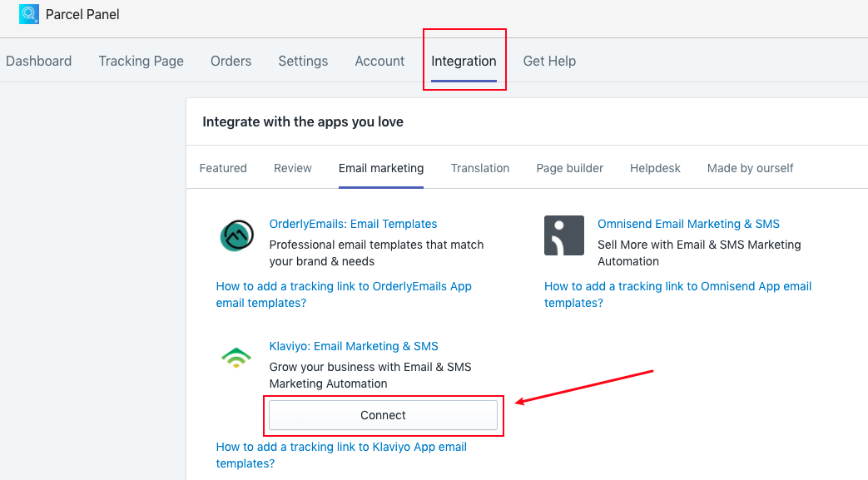
Task: Open the Get Help tab
Action: pyautogui.click(x=550, y=61)
